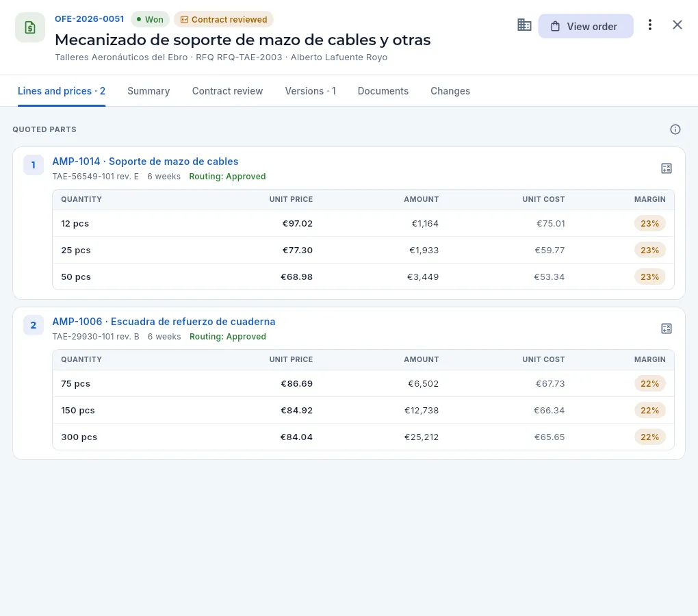Go to the Contract review tab
The image size is (698, 616).
pos(227,91)
